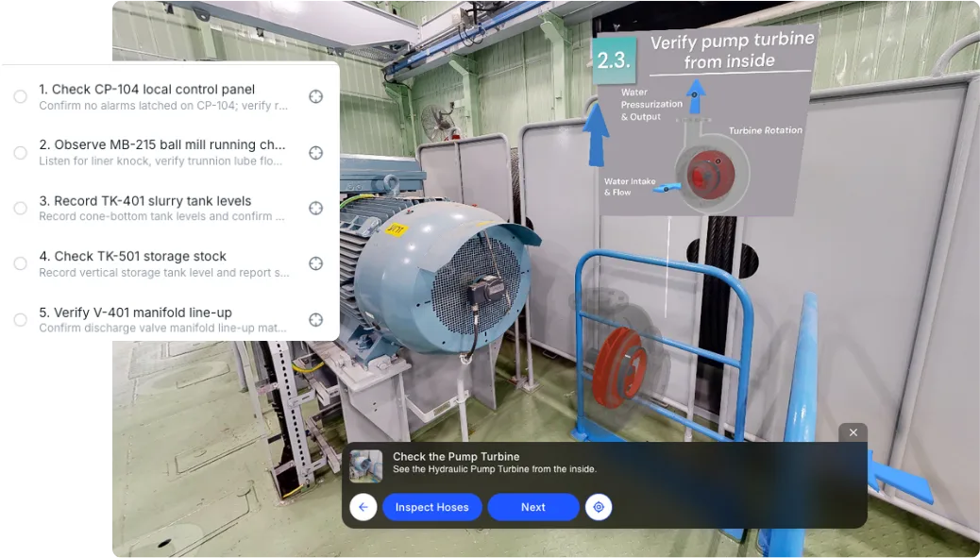Locate target for Check CP-104 local control panel
Screen dimensions: 980x558
coord(315,96)
